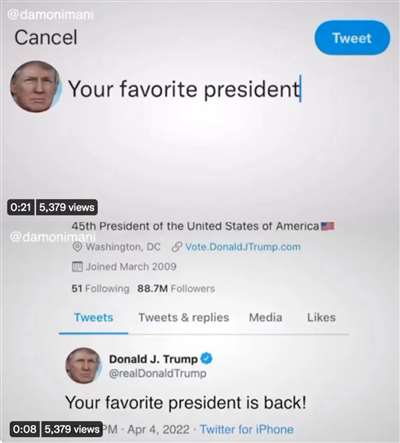Viewport: 400px width, 443px height.
Task: Open the 51 Following list
Action: coord(100,289)
